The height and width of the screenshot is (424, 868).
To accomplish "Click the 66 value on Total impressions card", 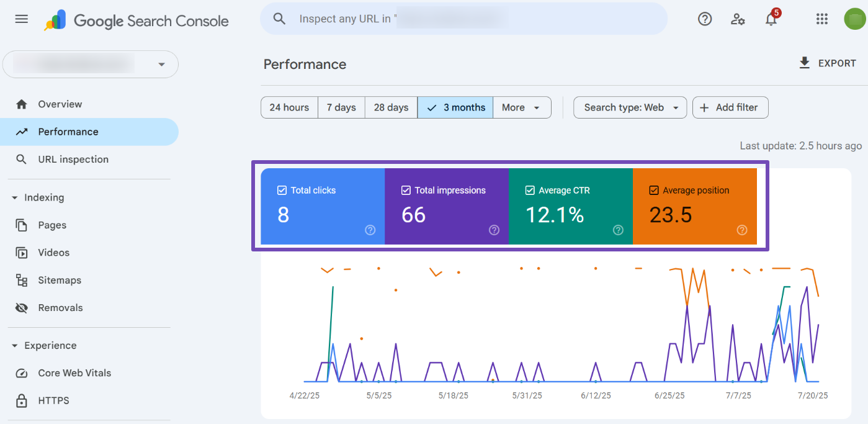I will pos(413,215).
